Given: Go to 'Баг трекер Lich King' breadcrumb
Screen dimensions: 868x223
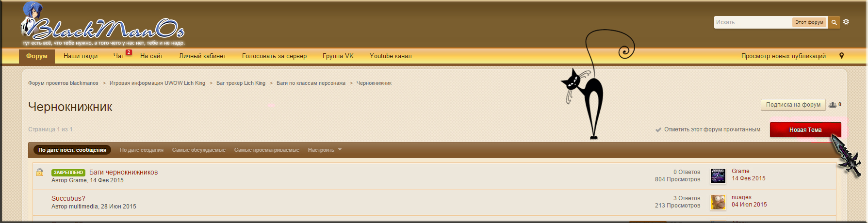Looking at the screenshot, I should coord(241,83).
